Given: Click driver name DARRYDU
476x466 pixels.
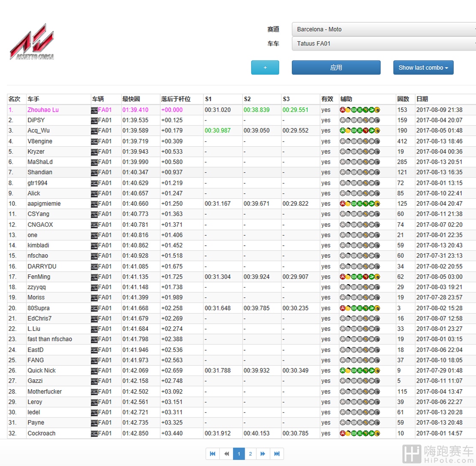Looking at the screenshot, I should point(42,266).
